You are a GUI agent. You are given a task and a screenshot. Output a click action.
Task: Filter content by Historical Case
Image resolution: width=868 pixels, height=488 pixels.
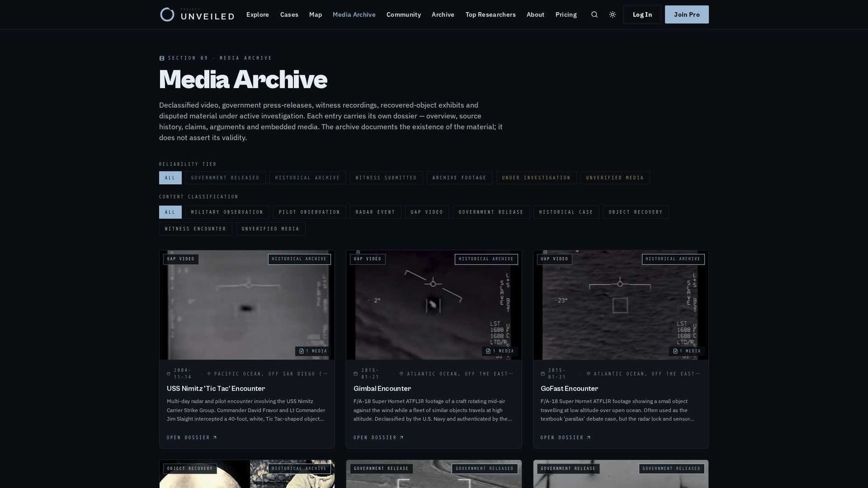pos(566,212)
